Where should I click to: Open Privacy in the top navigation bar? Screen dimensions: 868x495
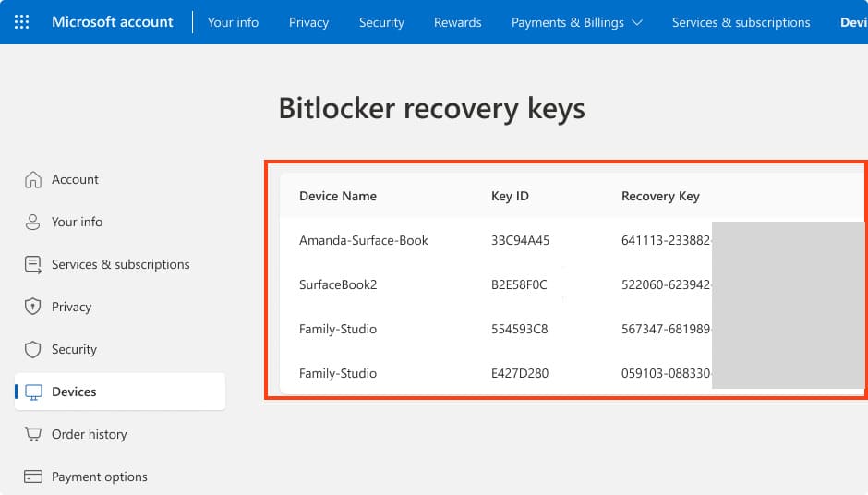[308, 22]
